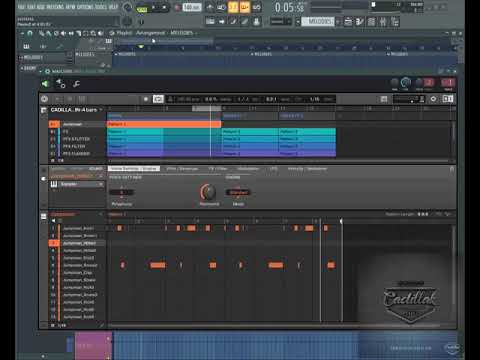This screenshot has width=480, height=360.
Task: Select the PFX STUTTER group
Action: click(x=77, y=139)
